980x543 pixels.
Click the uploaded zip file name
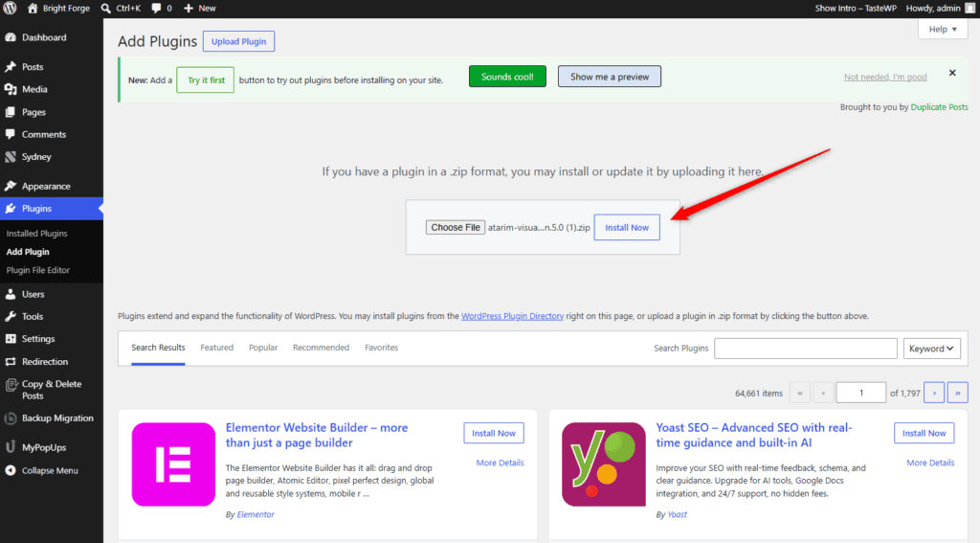point(539,228)
